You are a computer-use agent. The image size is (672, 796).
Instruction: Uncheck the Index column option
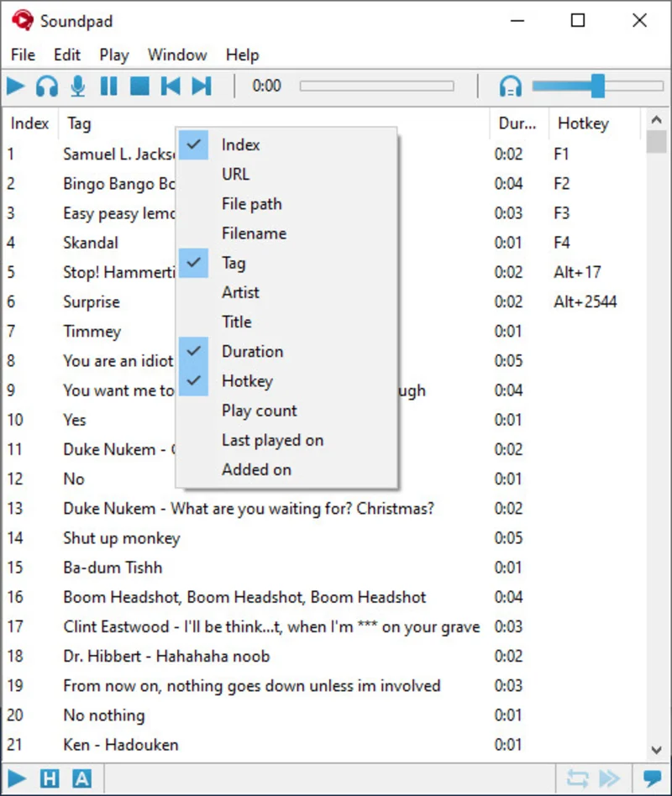pos(240,144)
